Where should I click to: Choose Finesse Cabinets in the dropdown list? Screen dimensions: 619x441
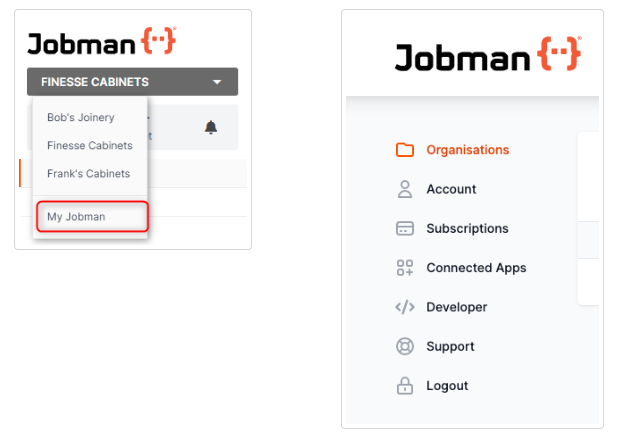pos(90,145)
